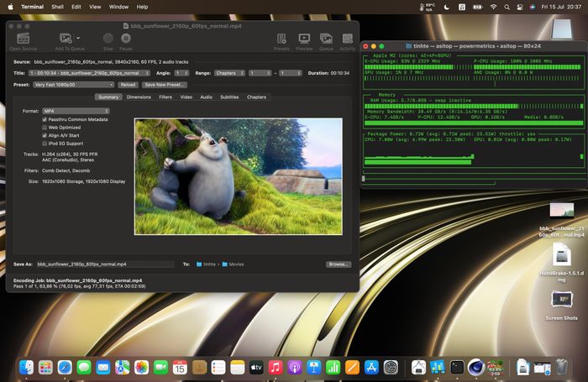Open Terminal icon in the Dock
This screenshot has height=382, width=588.
pos(457,368)
